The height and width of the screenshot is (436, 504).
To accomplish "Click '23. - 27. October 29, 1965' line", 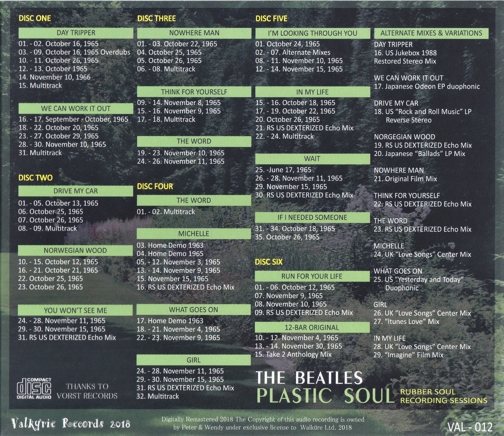I will [58, 136].
